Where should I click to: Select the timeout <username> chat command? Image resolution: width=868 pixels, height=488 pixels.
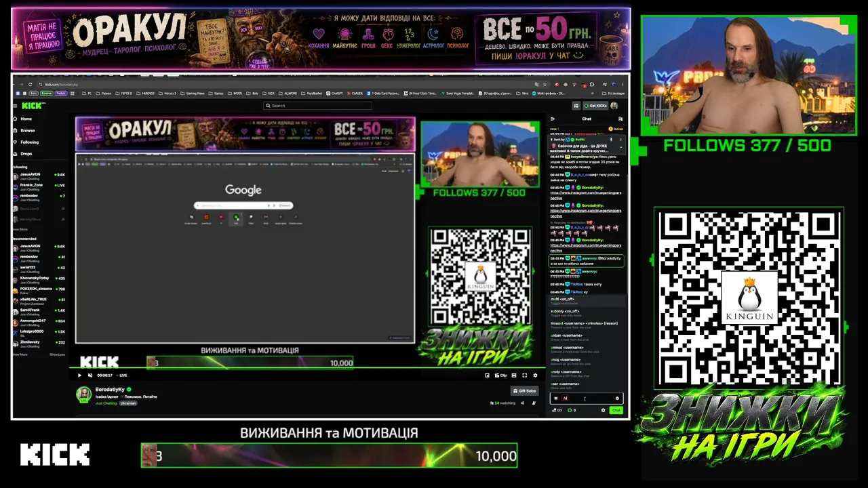click(x=587, y=325)
